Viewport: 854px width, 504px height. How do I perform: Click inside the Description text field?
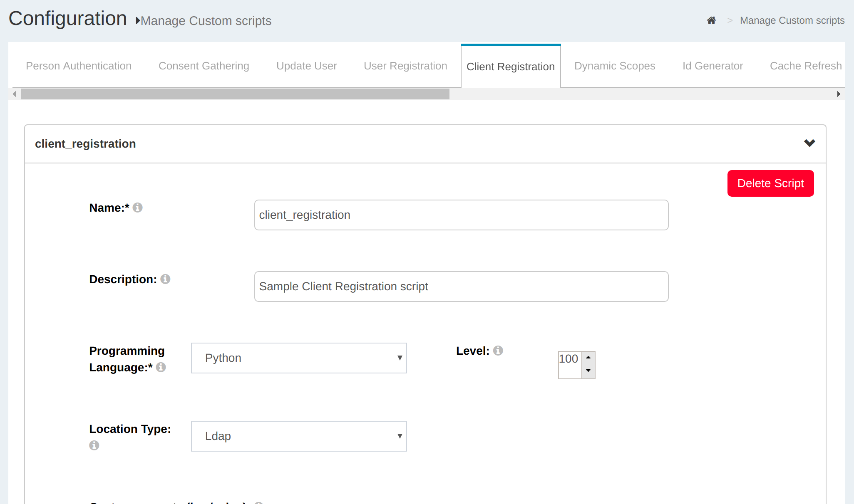click(x=461, y=286)
